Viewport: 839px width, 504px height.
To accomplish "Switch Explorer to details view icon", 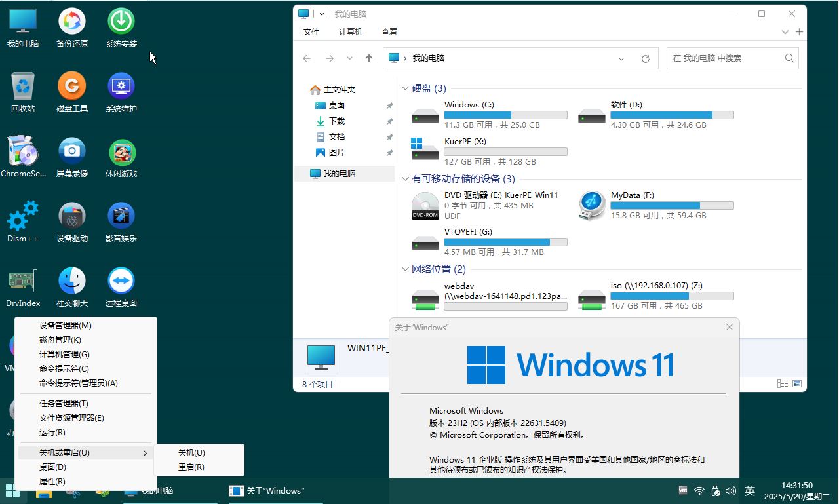I will point(783,384).
